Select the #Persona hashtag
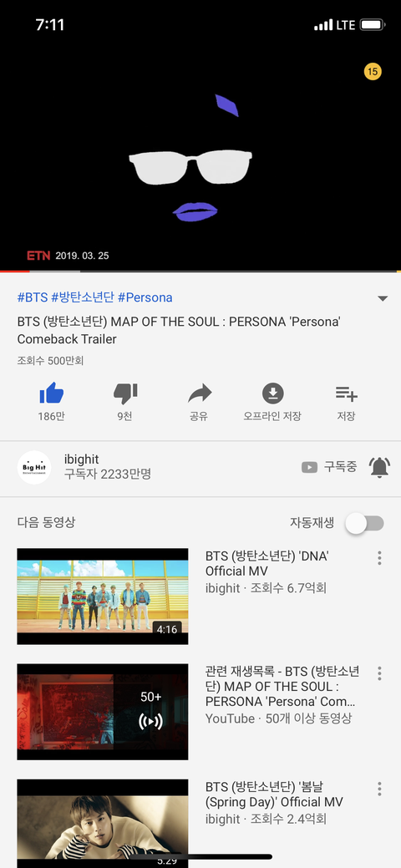 coord(145,297)
